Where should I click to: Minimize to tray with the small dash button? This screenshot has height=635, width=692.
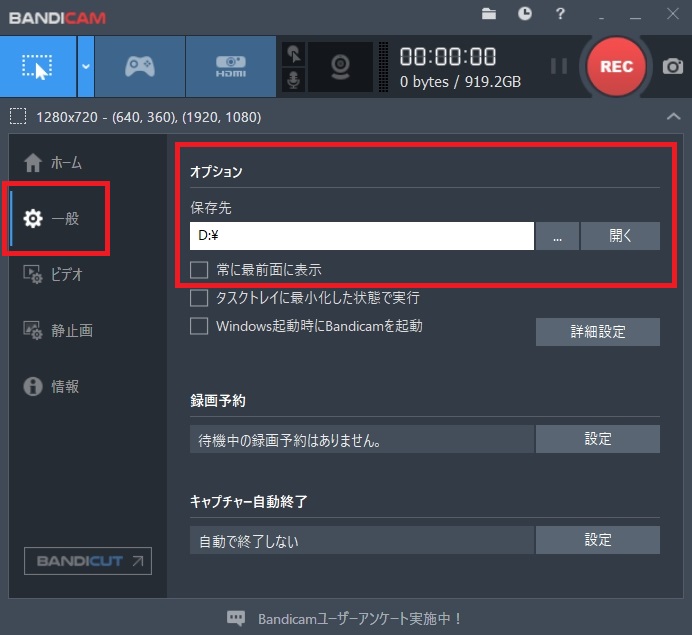(602, 19)
